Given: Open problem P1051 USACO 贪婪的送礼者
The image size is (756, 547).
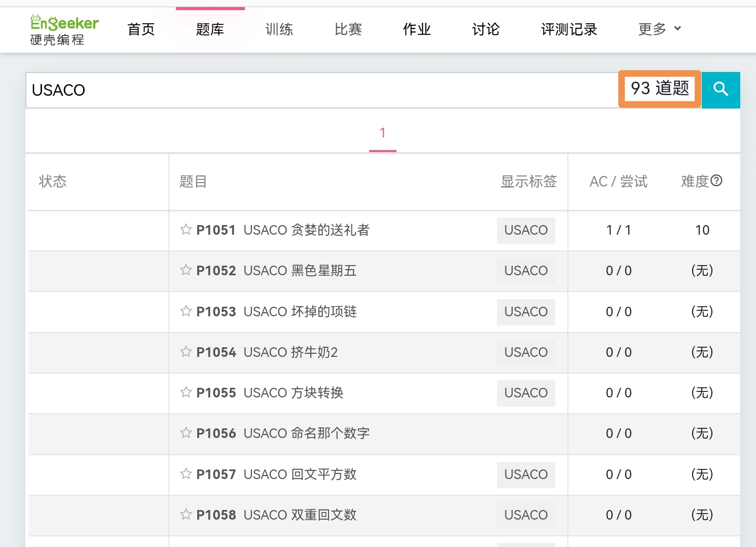Looking at the screenshot, I should (283, 230).
